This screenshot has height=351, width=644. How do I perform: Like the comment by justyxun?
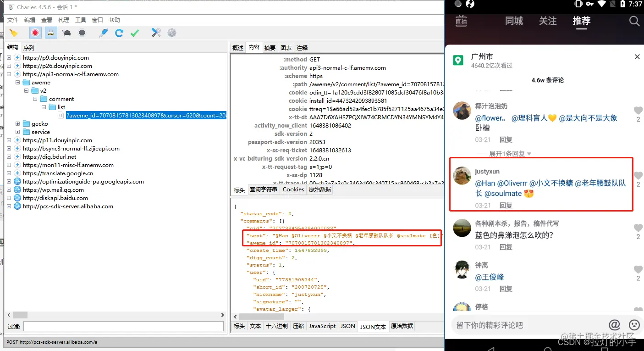(638, 176)
